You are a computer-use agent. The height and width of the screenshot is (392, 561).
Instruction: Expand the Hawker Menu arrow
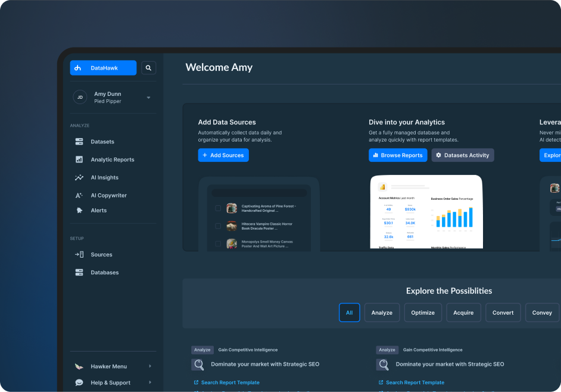tap(150, 366)
